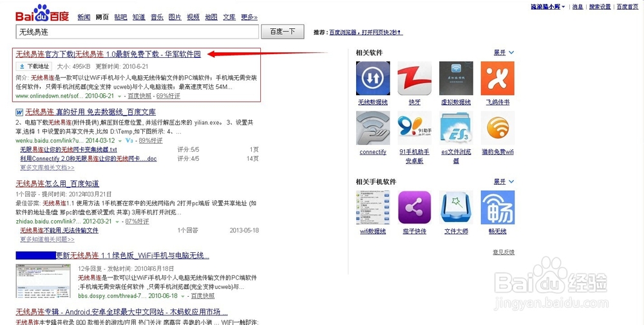Open the es文件浏览器 ES3 icon
The image size is (644, 325).
click(x=456, y=128)
